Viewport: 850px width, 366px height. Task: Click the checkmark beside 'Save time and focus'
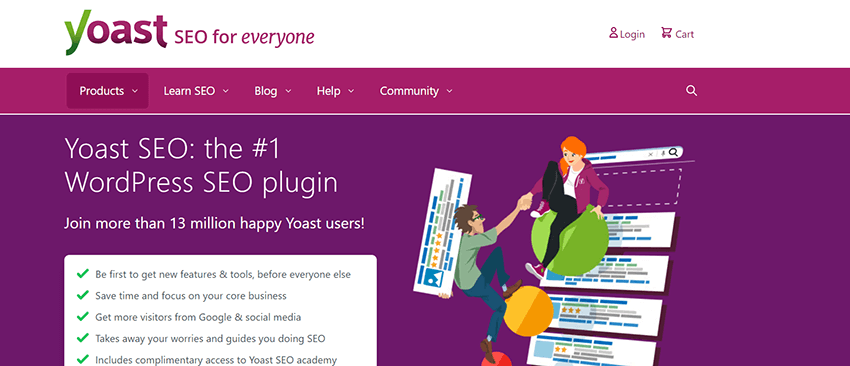pos(82,295)
